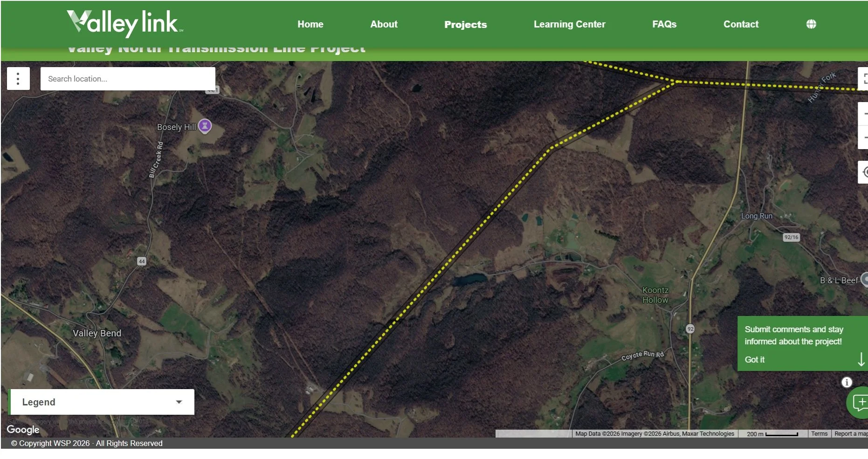Click the Valley Link logo

point(125,23)
